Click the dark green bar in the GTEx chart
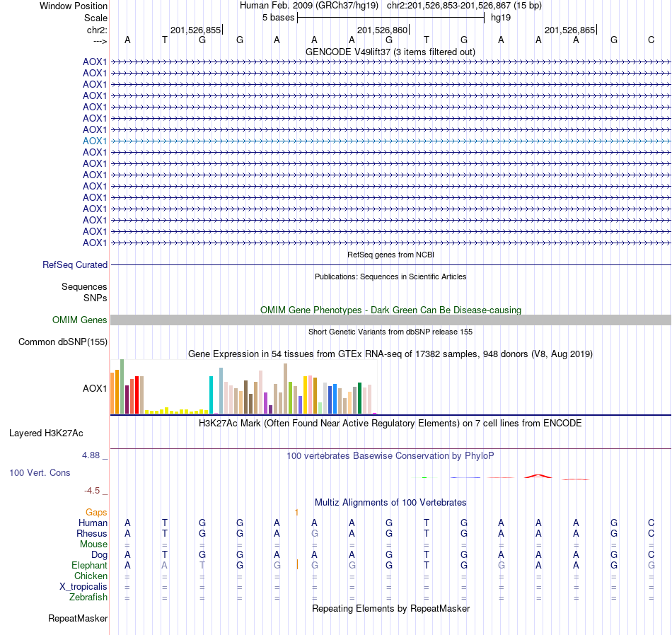672x635 pixels. [359, 398]
